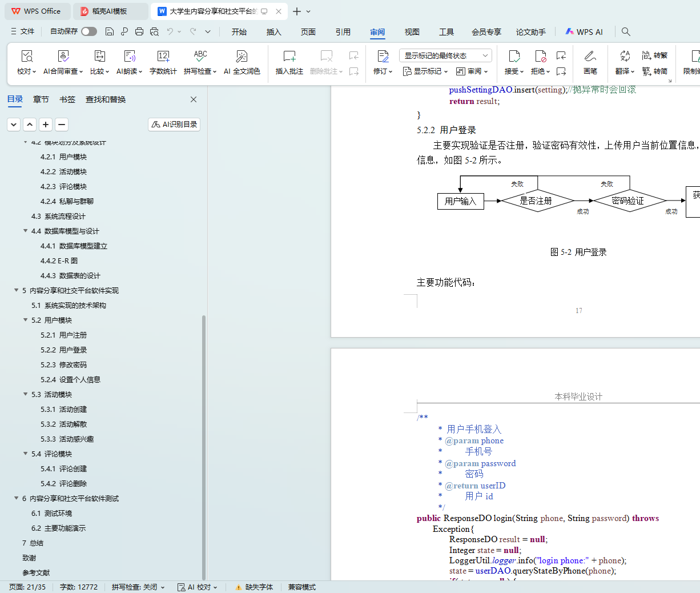This screenshot has height=593, width=700.
Task: Click the outline panel vertical scrollbar
Action: tap(204, 446)
